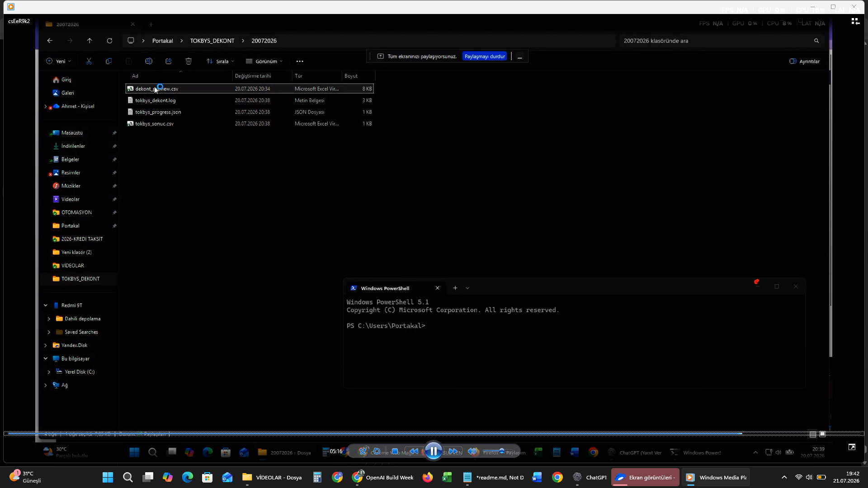Screen dimensions: 868x488
Task: Select the 20072026 Explorer tab
Action: pyautogui.click(x=90, y=24)
